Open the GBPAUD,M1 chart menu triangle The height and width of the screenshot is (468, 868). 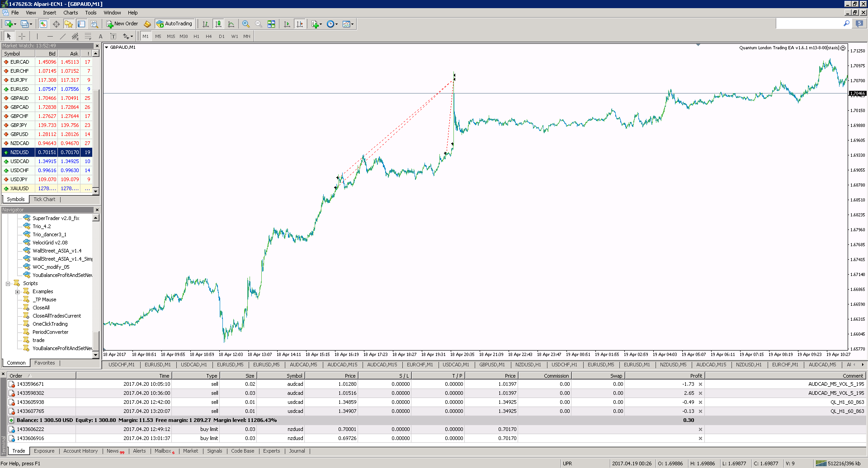click(107, 47)
